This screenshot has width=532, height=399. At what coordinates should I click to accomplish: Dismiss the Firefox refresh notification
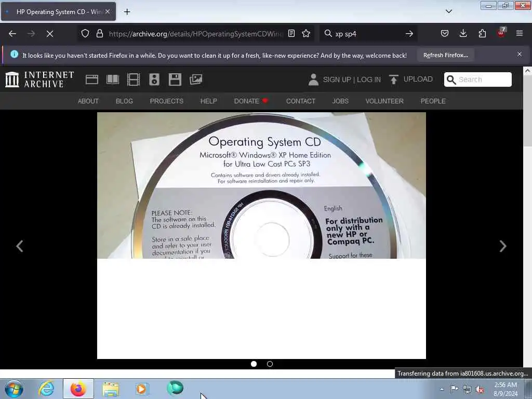(520, 54)
